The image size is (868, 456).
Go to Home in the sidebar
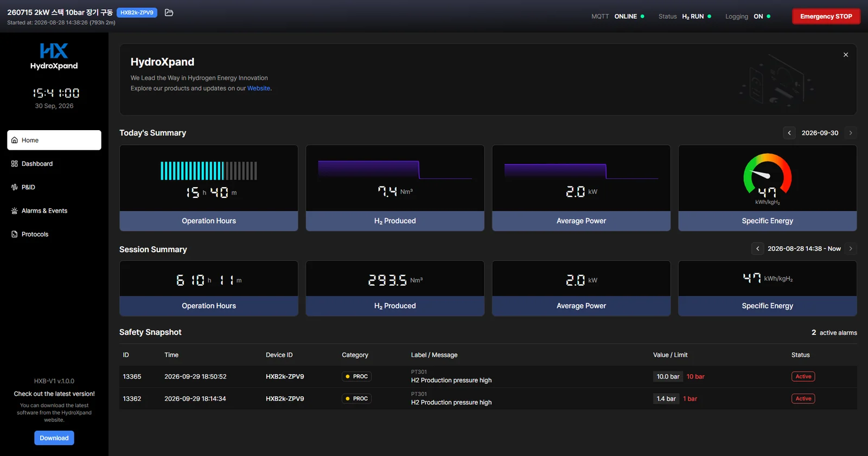pyautogui.click(x=54, y=140)
